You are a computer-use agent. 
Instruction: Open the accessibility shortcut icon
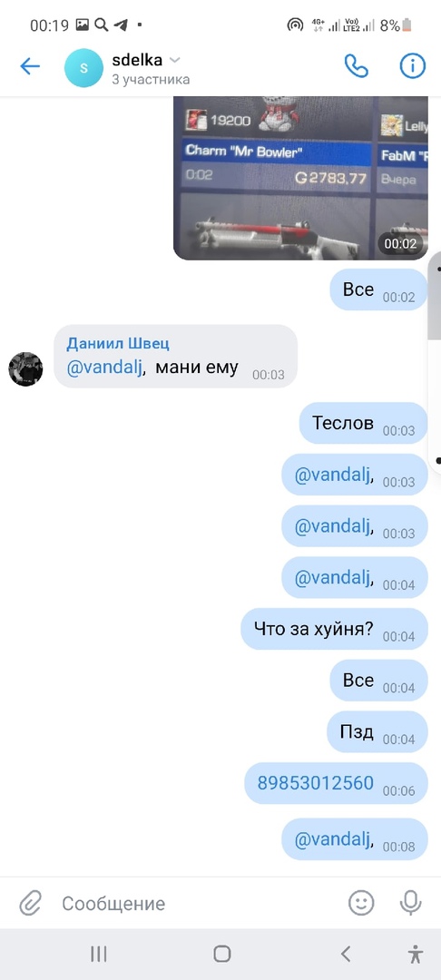[415, 954]
